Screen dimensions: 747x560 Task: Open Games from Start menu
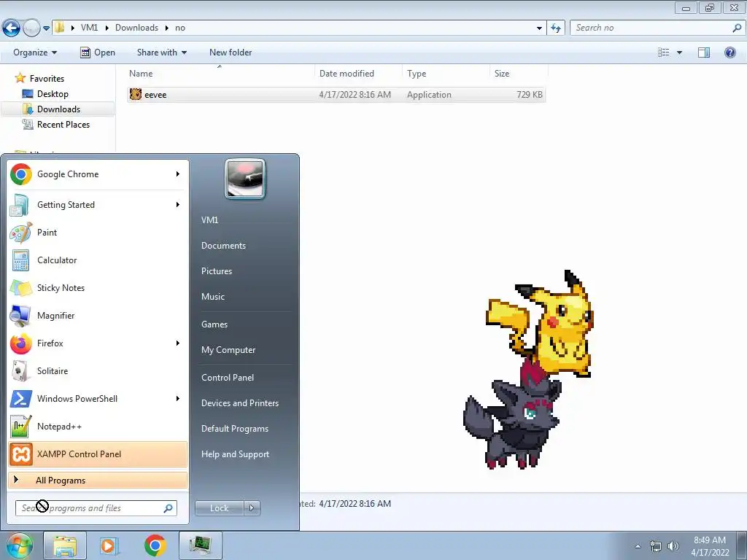tap(214, 324)
